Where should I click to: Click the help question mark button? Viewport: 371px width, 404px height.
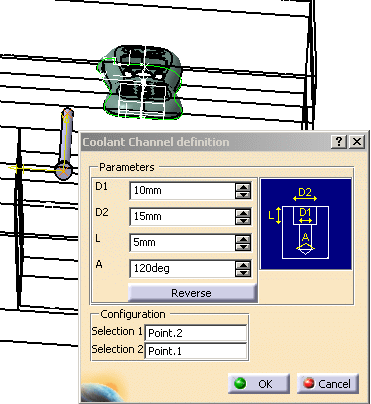pyautogui.click(x=339, y=142)
